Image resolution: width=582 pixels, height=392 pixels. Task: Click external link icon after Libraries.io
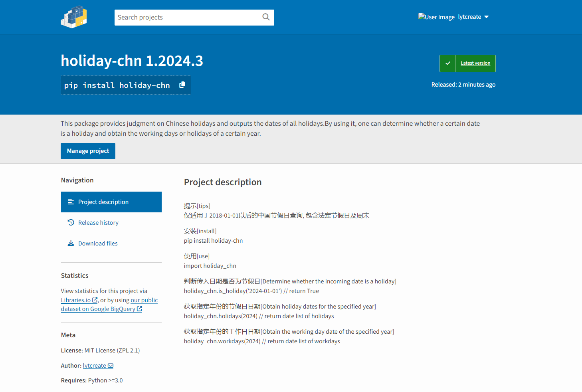(x=95, y=300)
